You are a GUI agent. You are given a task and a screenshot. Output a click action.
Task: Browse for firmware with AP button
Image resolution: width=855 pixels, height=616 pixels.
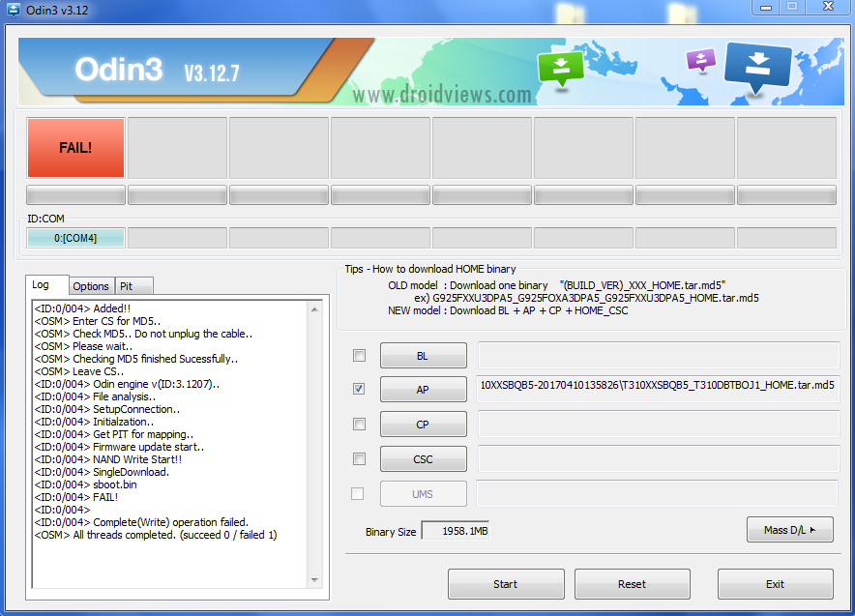423,390
